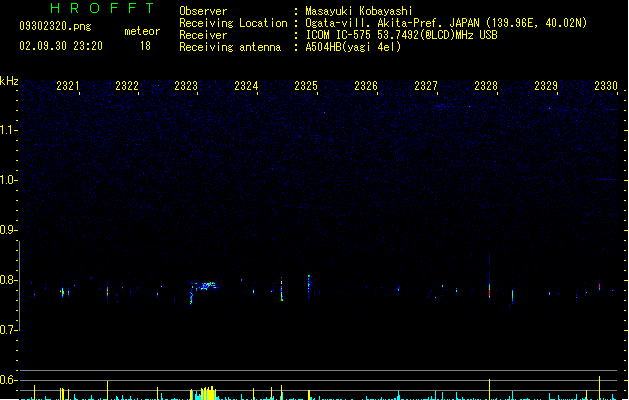Click the 0.9 kHz axis label
This screenshot has width=629, height=400.
[x=7, y=230]
